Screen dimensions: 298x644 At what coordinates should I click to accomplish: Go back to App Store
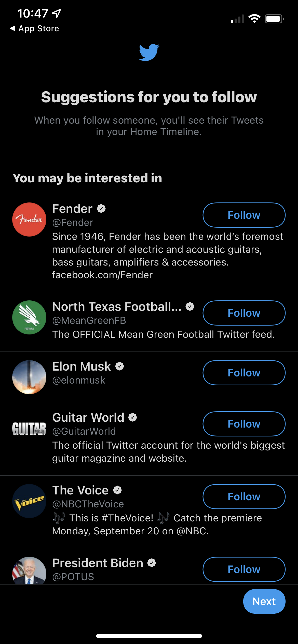[x=34, y=28]
